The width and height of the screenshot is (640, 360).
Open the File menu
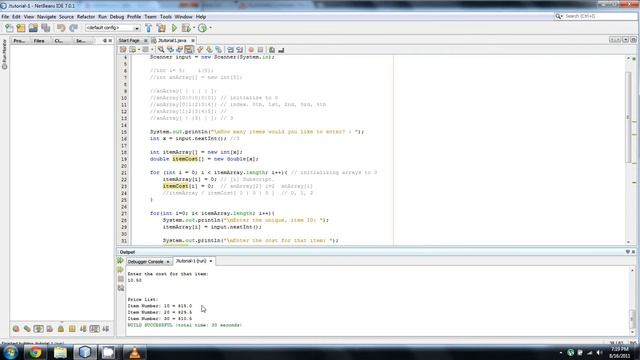(x=5, y=17)
